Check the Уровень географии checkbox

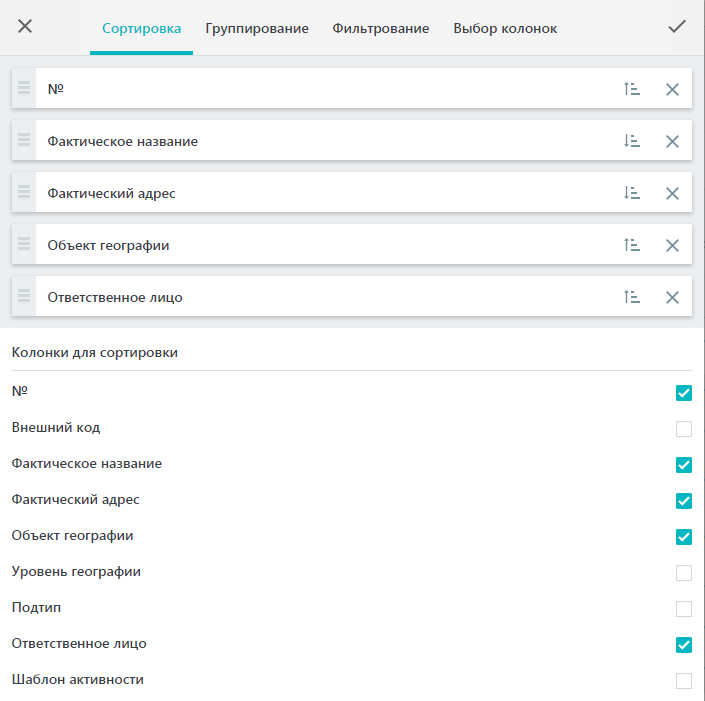pyautogui.click(x=683, y=573)
